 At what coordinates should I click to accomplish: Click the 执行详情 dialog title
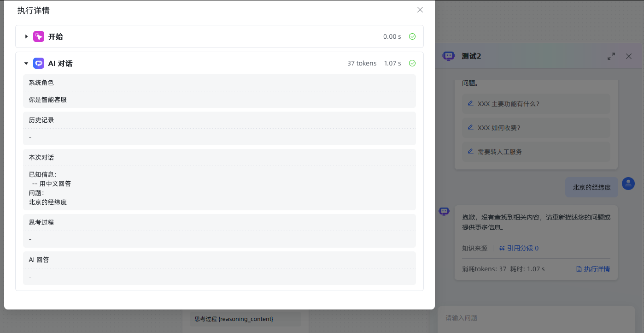tap(34, 10)
